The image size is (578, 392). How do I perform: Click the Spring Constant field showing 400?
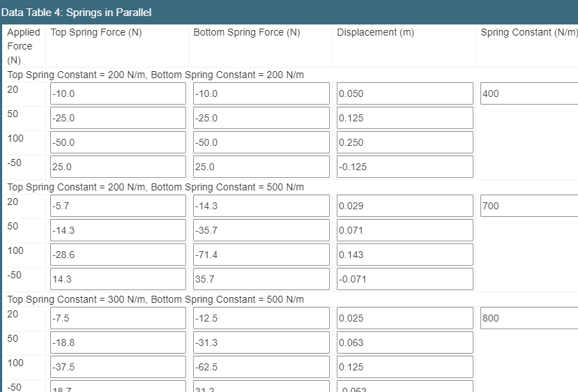(529, 93)
